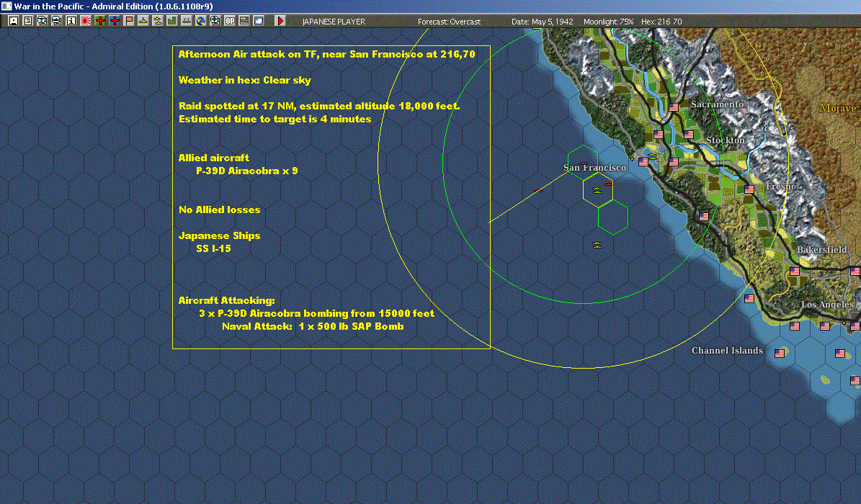This screenshot has width=861, height=504.
Task: Click 'Estimated time to target is 4 minutes'
Action: (x=275, y=119)
